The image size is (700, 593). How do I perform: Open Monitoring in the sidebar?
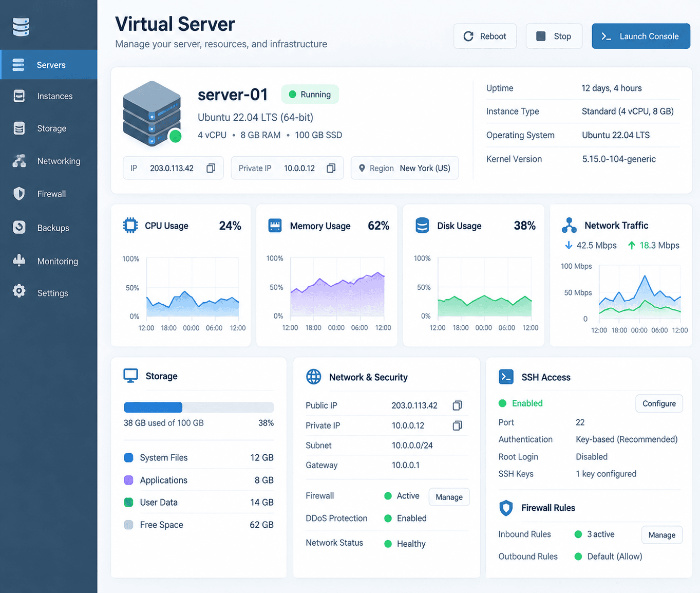click(x=49, y=261)
